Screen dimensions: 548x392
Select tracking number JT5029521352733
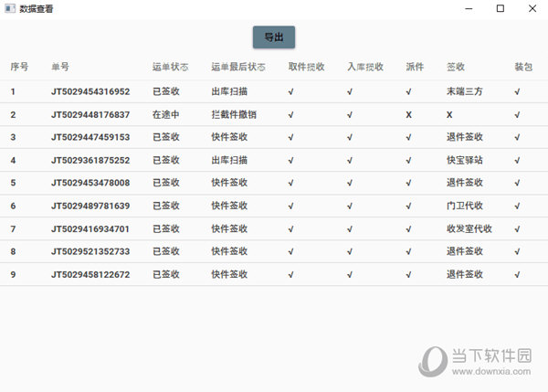tap(90, 251)
